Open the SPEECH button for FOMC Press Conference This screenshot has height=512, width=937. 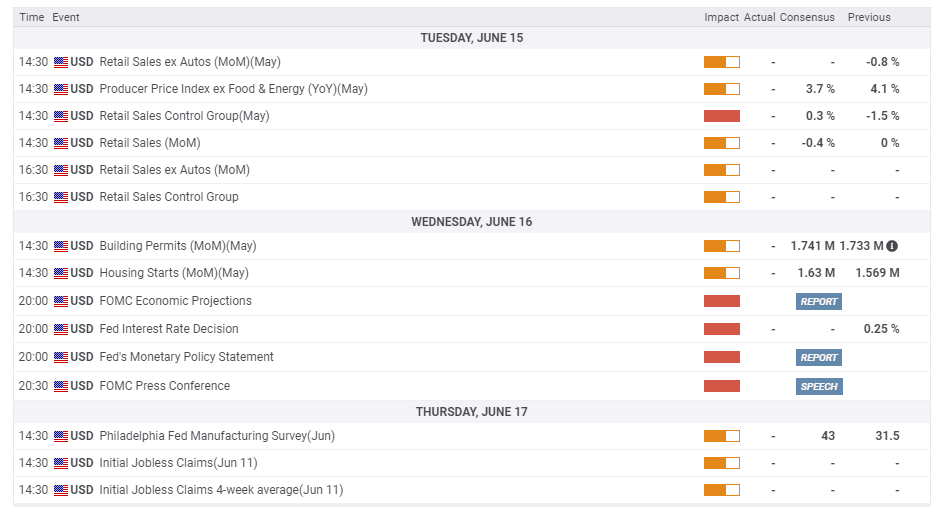click(819, 386)
